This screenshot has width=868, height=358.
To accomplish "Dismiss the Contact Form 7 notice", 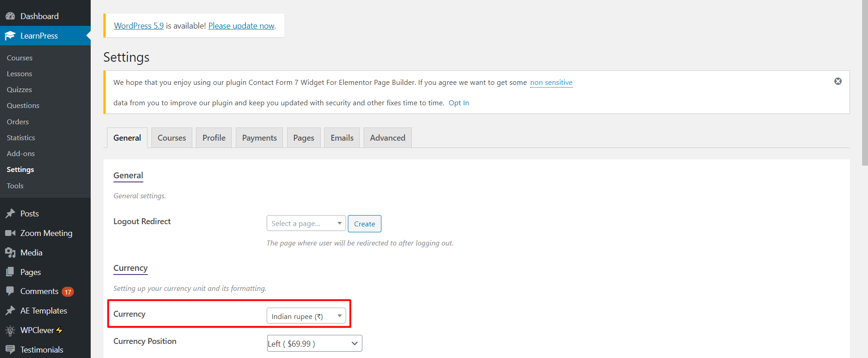I will click(838, 81).
